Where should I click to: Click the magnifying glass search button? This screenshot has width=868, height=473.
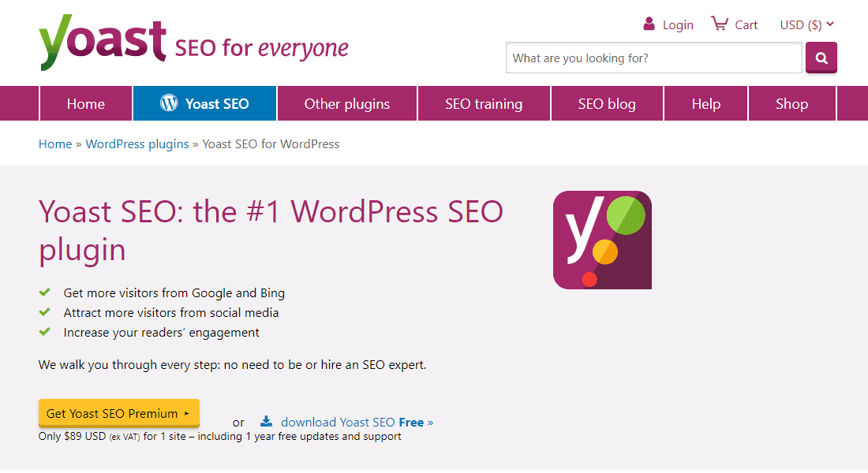(x=821, y=58)
